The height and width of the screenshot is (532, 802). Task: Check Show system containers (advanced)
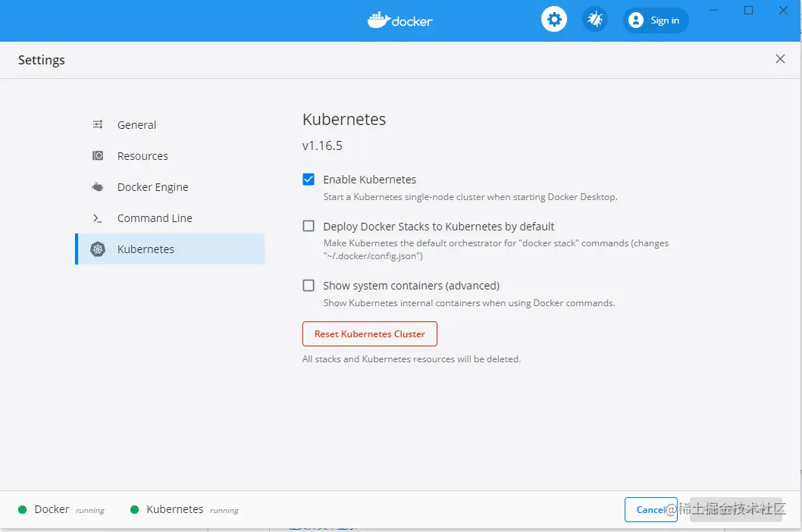point(309,286)
